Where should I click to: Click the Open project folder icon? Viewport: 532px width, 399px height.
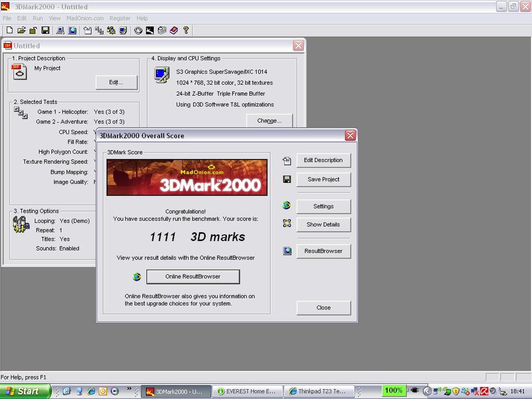pos(21,31)
